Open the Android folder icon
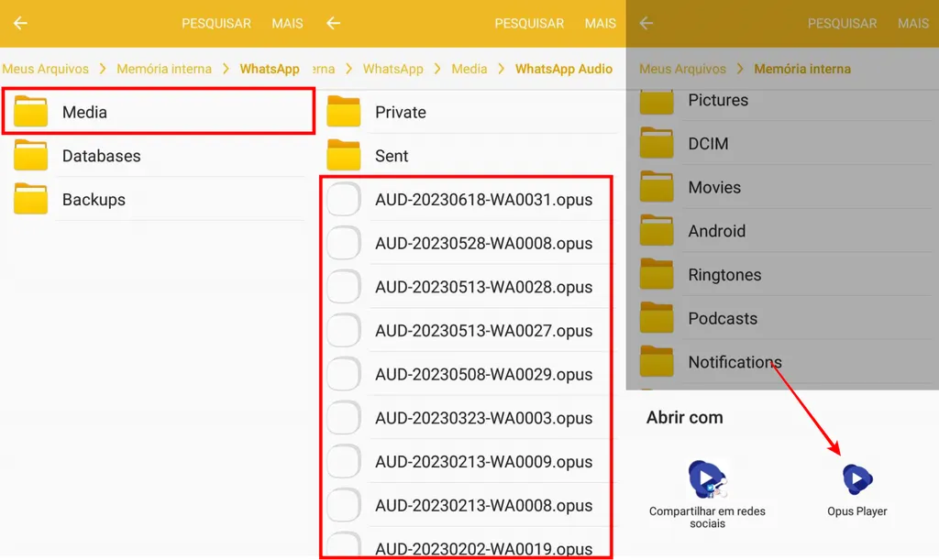 pos(657,230)
